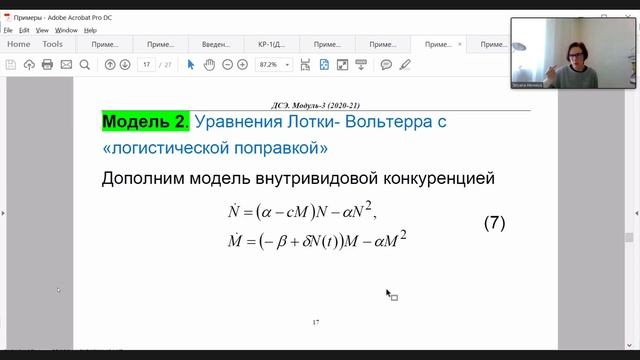Viewport: 640px width, 360px height.
Task: Click the Read mode download-style icon
Action: pos(361,64)
